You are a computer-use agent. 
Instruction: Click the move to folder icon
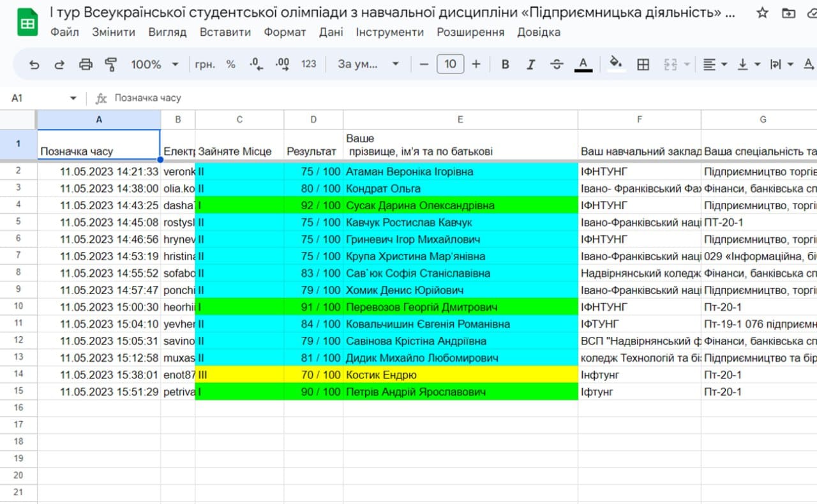(789, 13)
